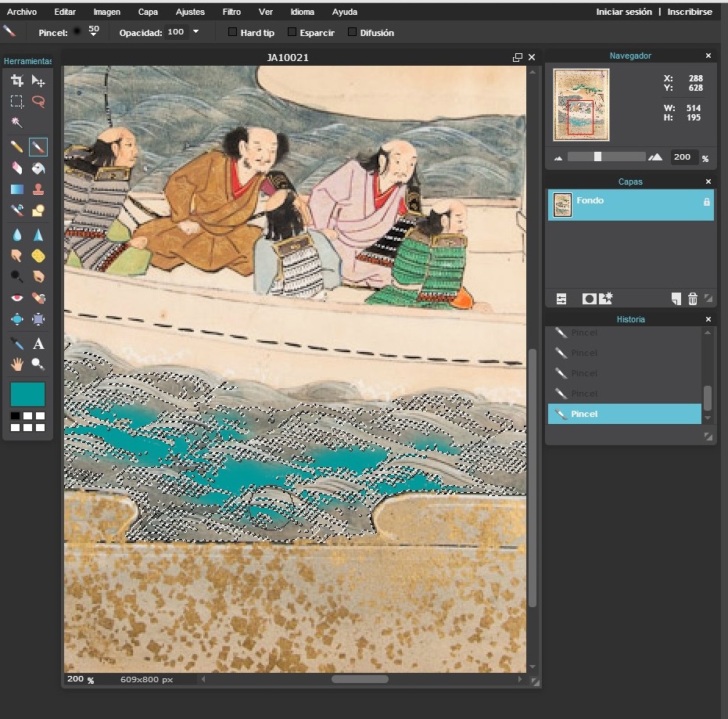Click the Inscribirse link
Image resolution: width=728 pixels, height=719 pixels.
690,12
